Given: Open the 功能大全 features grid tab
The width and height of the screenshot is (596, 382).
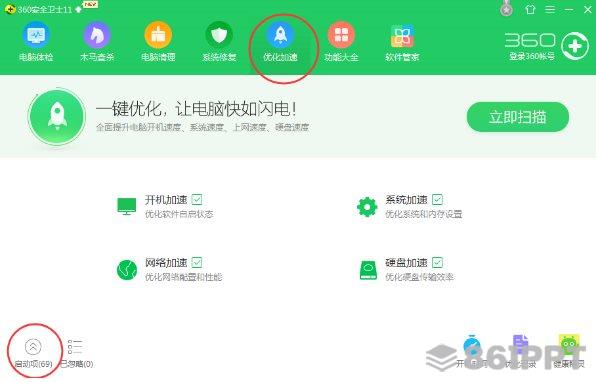Looking at the screenshot, I should click(x=341, y=42).
